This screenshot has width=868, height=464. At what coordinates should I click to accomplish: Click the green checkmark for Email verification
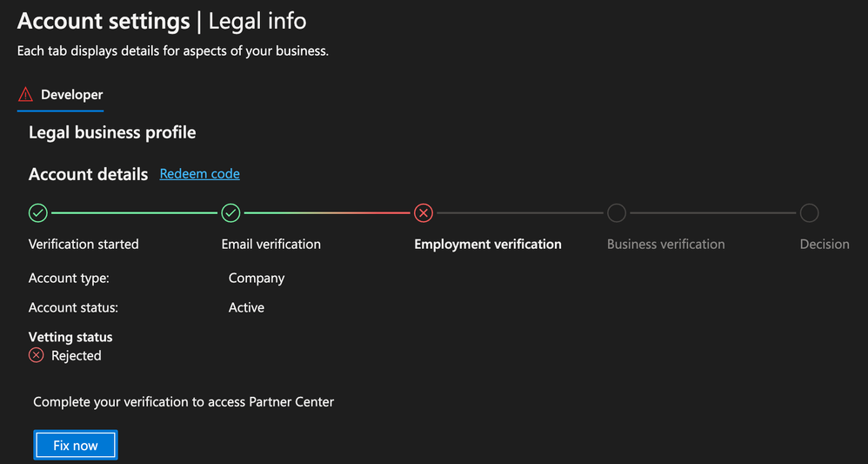(x=230, y=213)
